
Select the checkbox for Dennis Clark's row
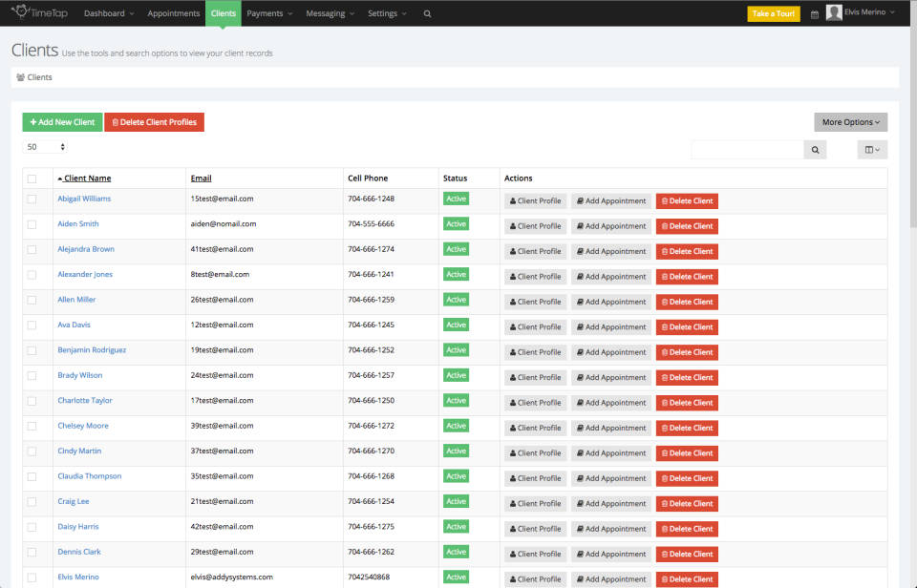tap(33, 553)
